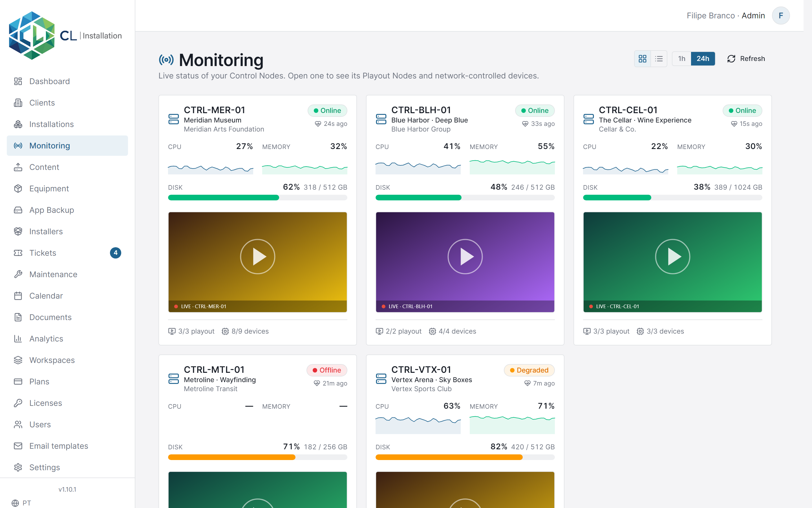The image size is (812, 508).
Task: Click the Monitoring heading broadcast icon
Action: 166,60
